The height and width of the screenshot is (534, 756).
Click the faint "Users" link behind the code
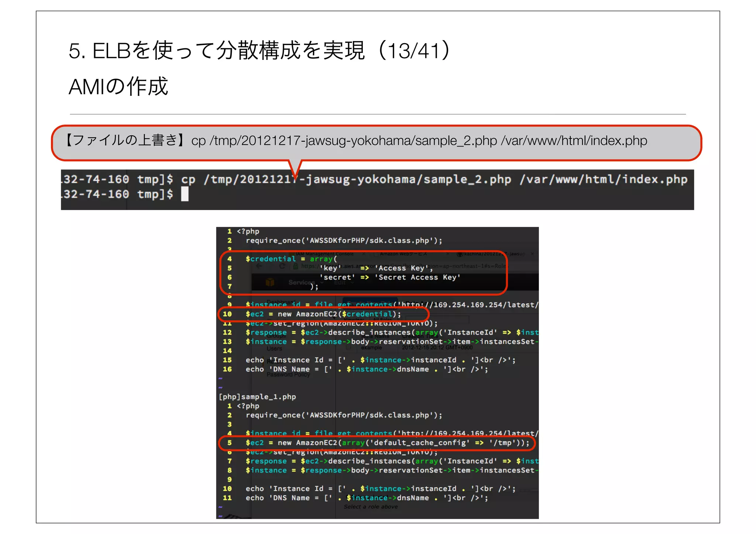tap(274, 348)
